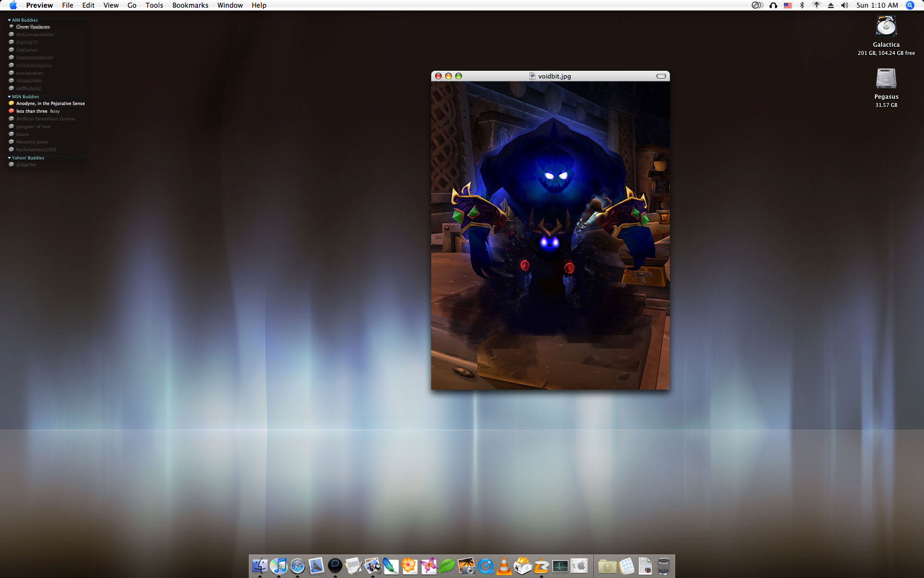Viewport: 924px width, 578px height.
Task: Open the Preview application menu
Action: pyautogui.click(x=39, y=5)
